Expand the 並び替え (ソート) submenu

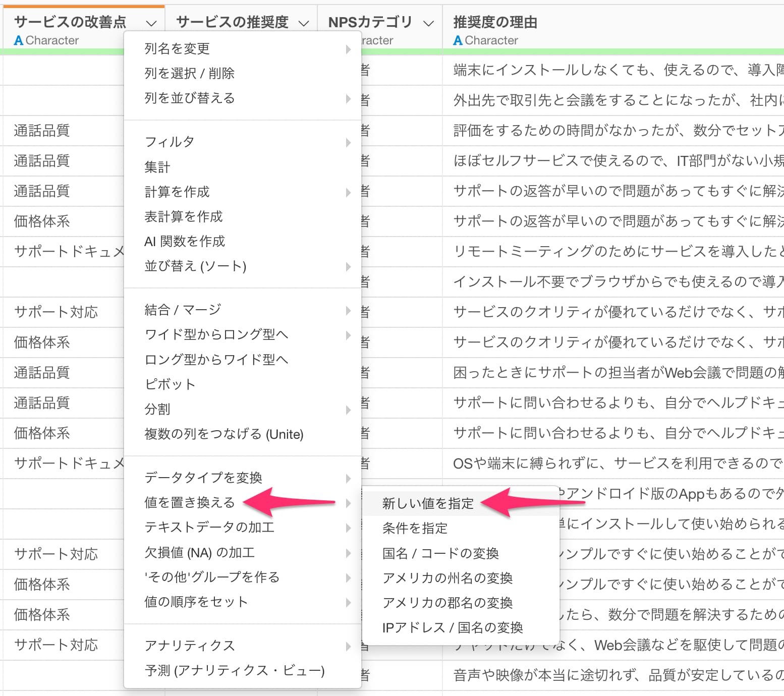click(195, 266)
